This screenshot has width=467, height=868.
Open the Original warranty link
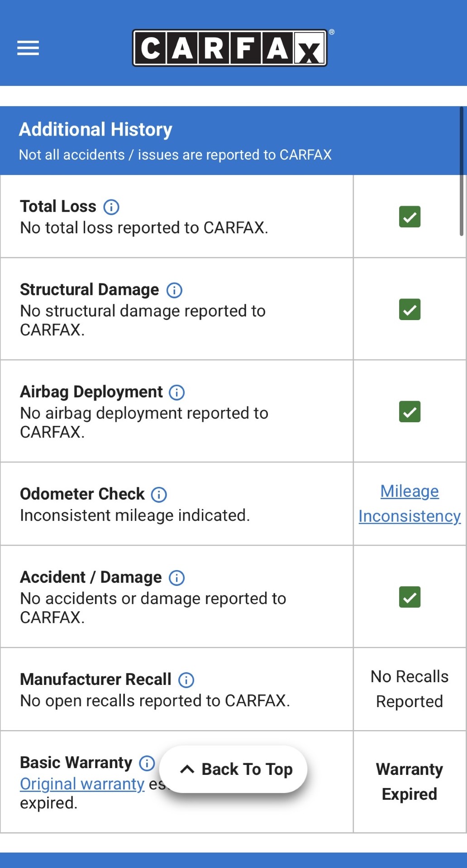click(x=82, y=784)
